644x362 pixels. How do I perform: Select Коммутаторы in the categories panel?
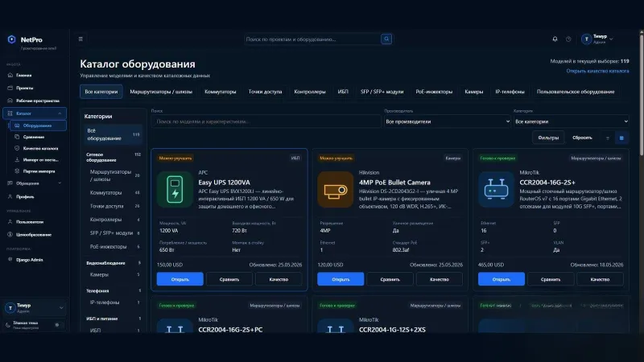tap(114, 192)
